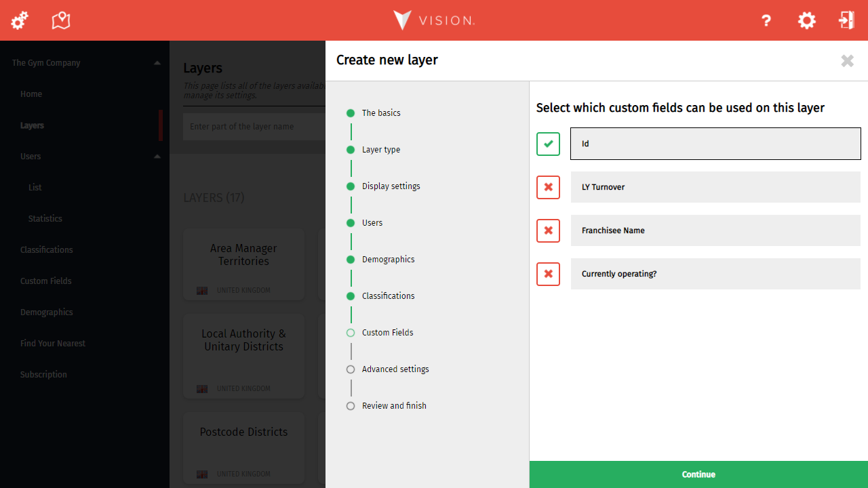Image resolution: width=868 pixels, height=488 pixels.
Task: Enable the Franchisee Name custom field
Action: click(x=548, y=230)
